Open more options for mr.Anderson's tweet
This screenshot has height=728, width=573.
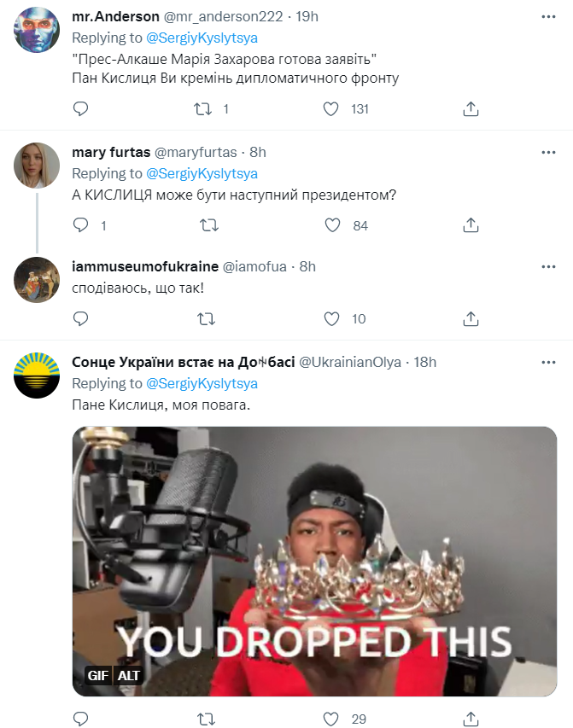click(x=549, y=16)
